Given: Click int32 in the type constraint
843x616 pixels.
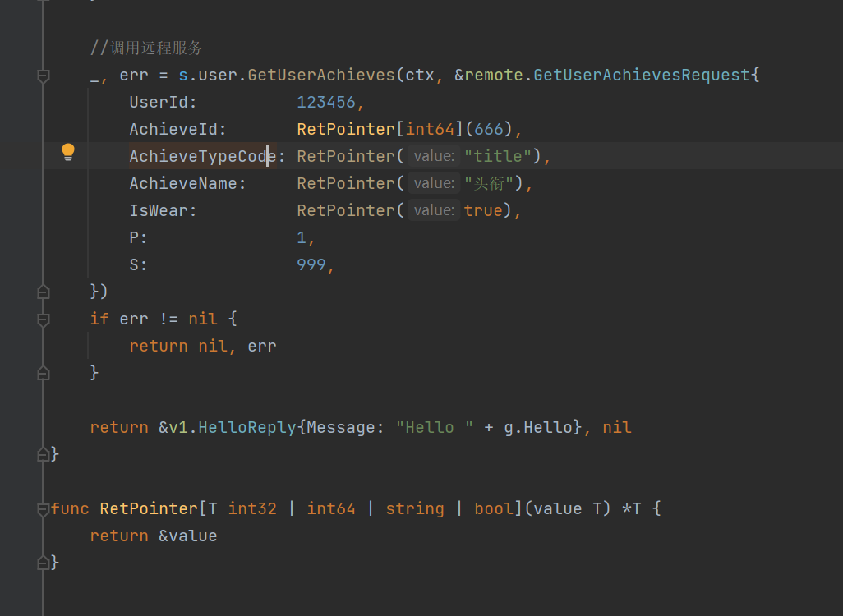Looking at the screenshot, I should (252, 508).
